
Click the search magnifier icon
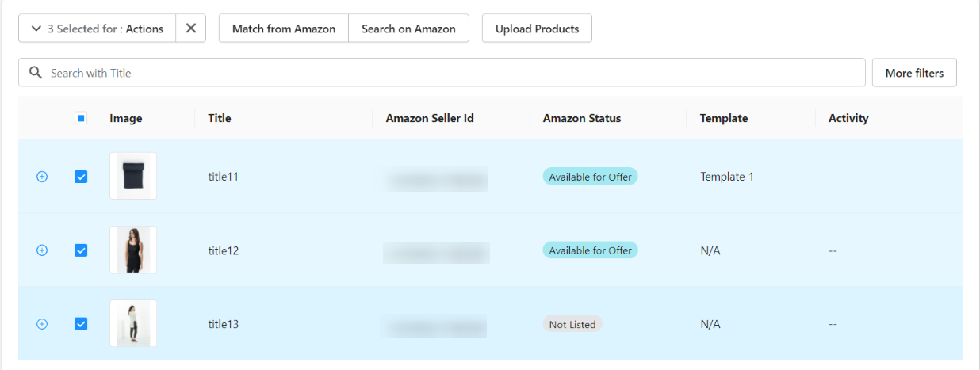coord(36,73)
